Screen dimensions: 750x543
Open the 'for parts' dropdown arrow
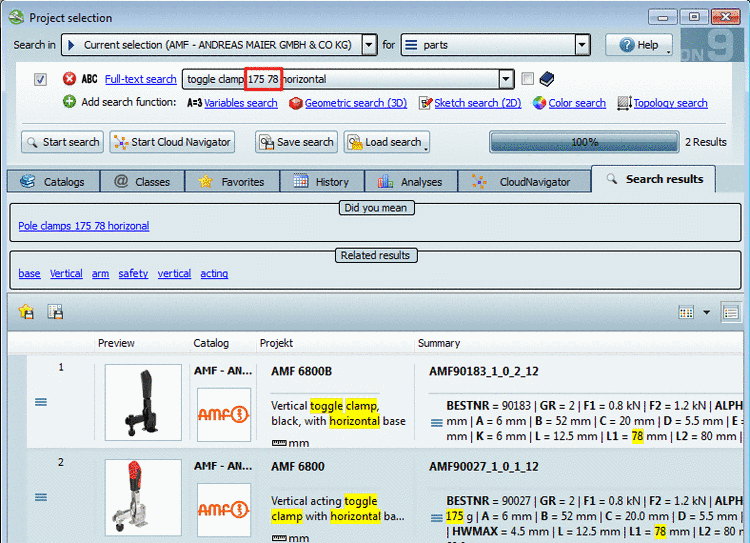pos(582,45)
